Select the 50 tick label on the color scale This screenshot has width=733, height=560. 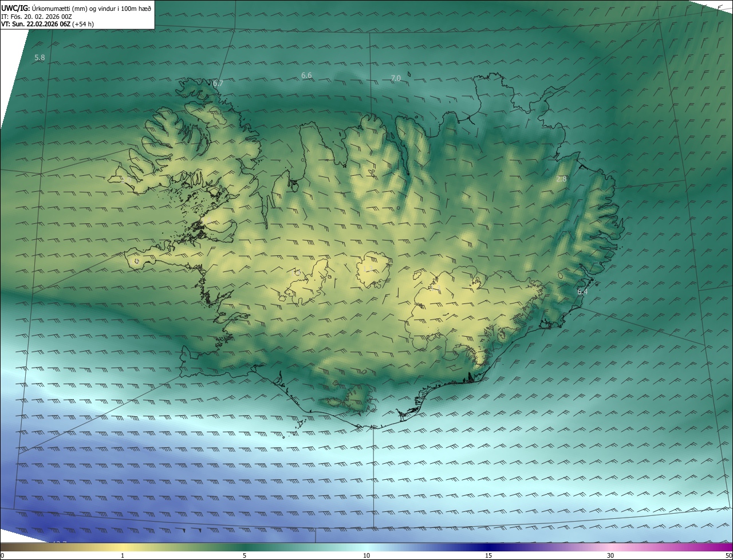pos(728,555)
